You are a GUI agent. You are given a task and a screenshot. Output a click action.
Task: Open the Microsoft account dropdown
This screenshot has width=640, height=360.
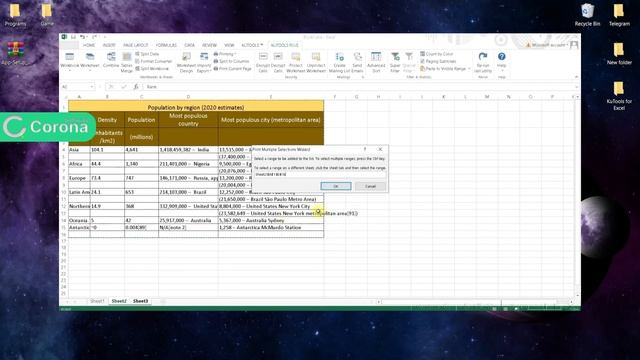[x=548, y=45]
